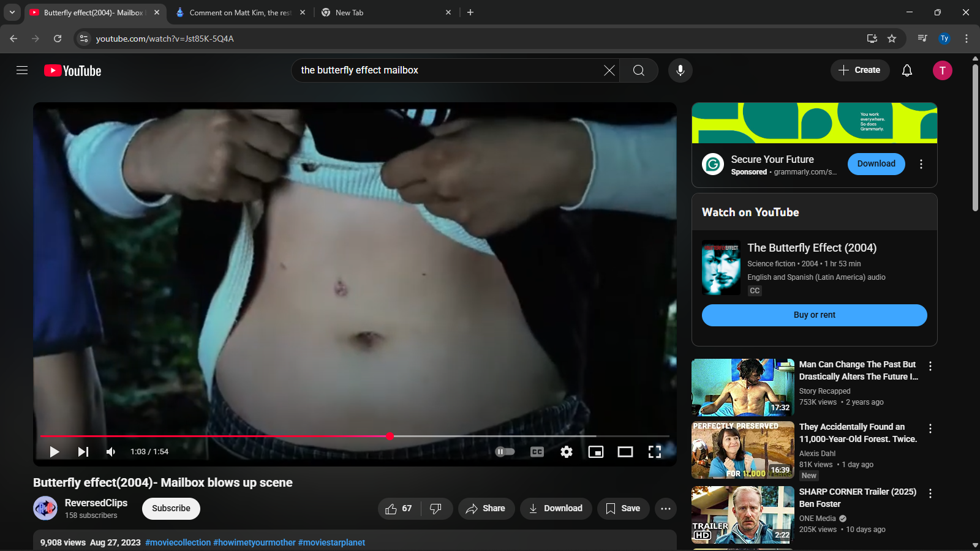Clear the search box text

[x=609, y=70]
